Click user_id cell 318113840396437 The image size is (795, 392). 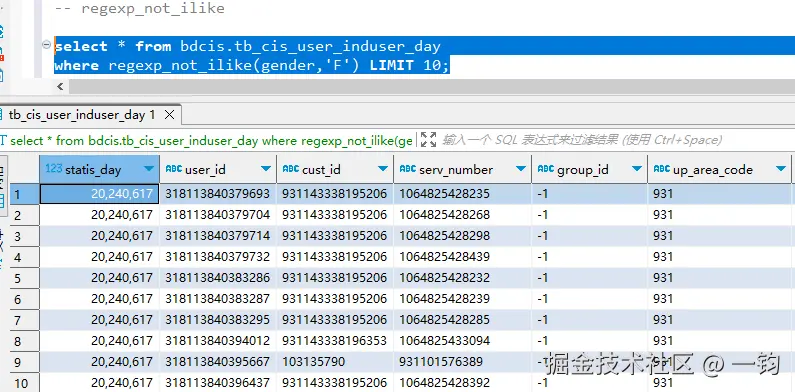click(218, 383)
